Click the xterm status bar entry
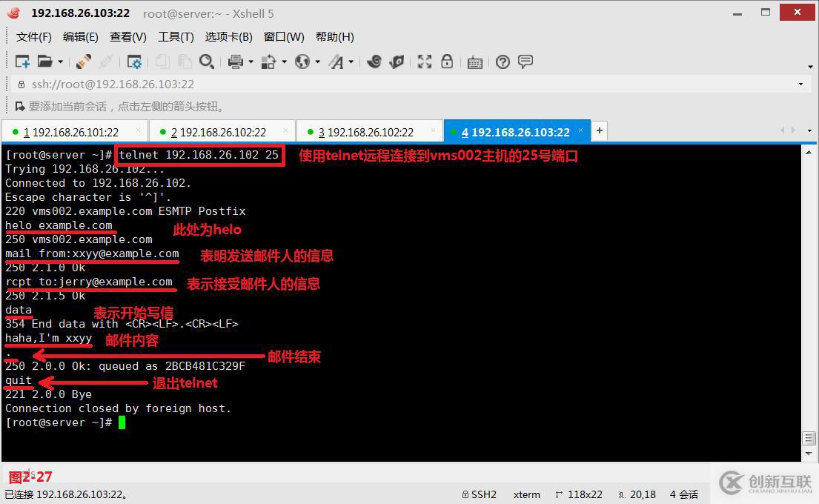Image resolution: width=819 pixels, height=504 pixels. [x=526, y=494]
